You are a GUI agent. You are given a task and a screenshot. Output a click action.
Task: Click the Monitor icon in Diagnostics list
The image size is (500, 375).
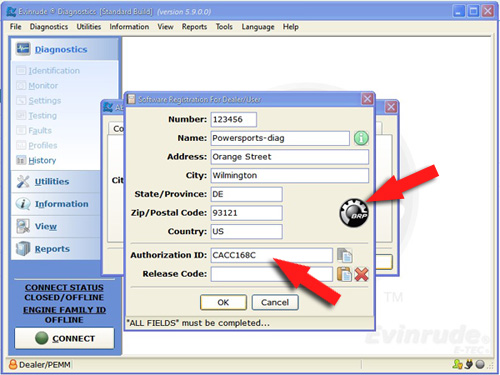click(21, 86)
